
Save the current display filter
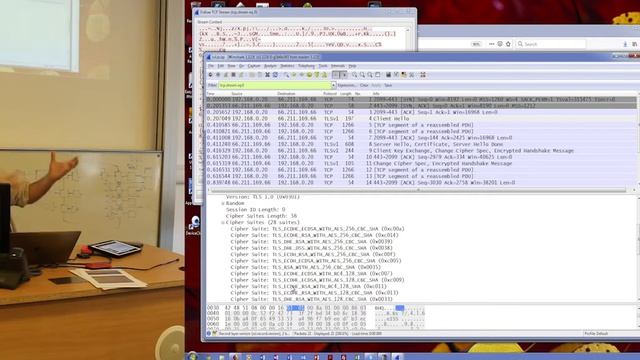point(388,85)
